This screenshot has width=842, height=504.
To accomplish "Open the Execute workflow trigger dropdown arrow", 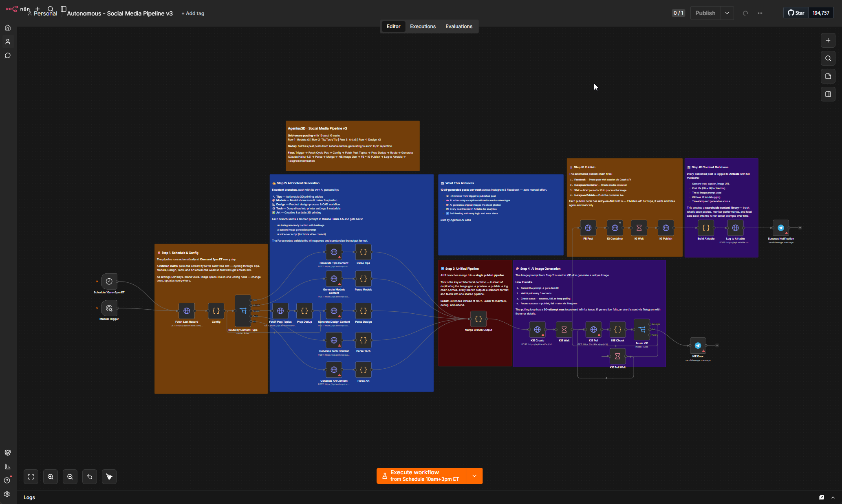I will pyautogui.click(x=474, y=476).
